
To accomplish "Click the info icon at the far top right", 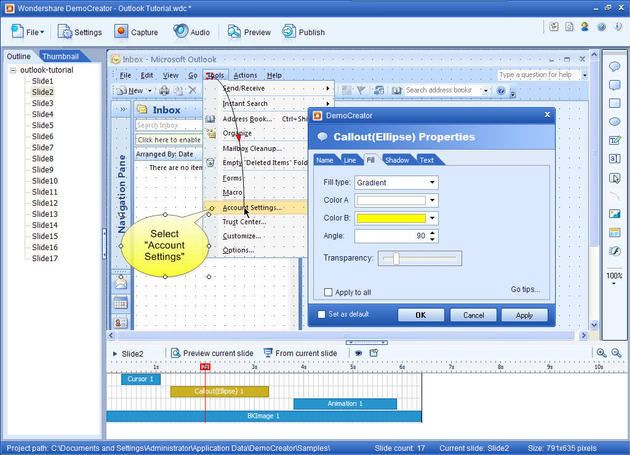I will [618, 27].
